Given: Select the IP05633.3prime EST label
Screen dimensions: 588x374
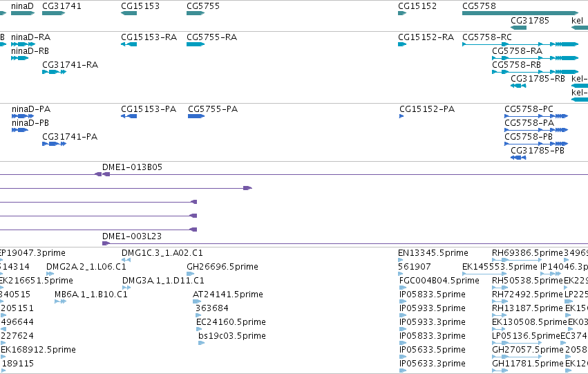Looking at the screenshot, I should (433, 364).
